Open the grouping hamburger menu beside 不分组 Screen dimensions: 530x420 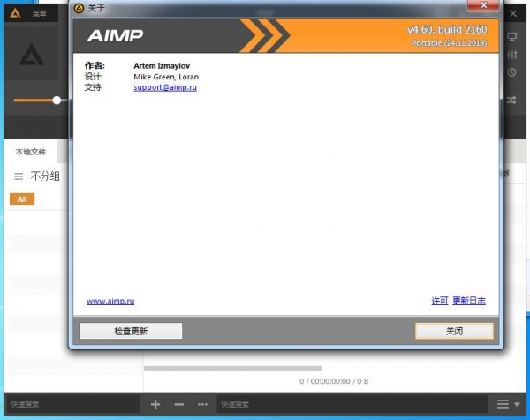point(19,176)
